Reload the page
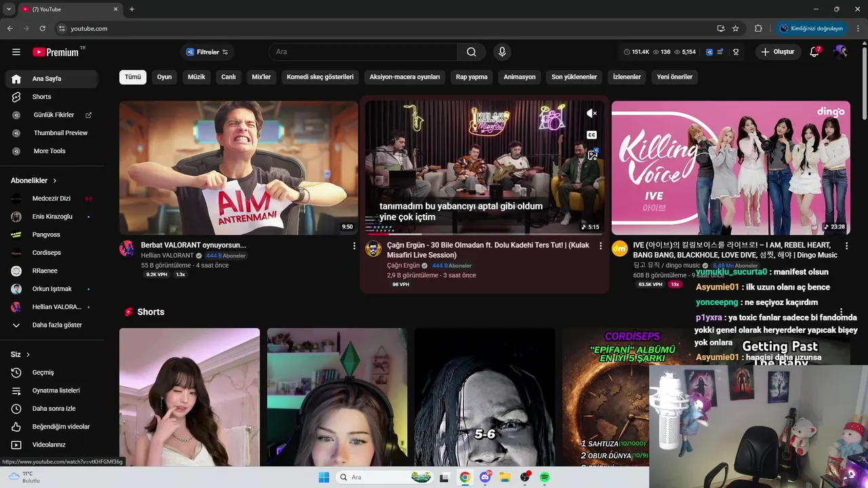This screenshot has height=488, width=868. pyautogui.click(x=42, y=28)
